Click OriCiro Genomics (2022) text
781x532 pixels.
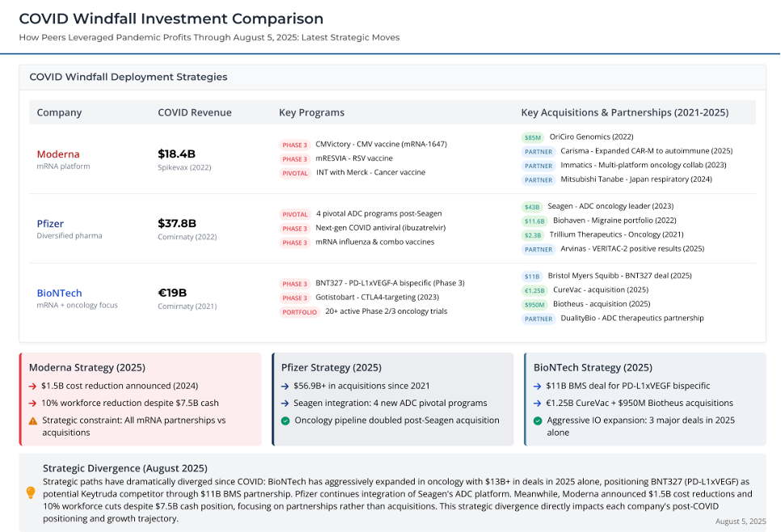tap(591, 137)
